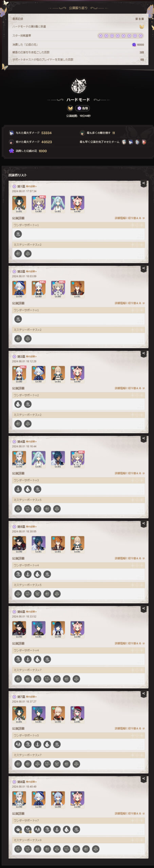Expand 幕の詳細 next to 第7幕
The height and width of the screenshot is (868, 154).
pos(31,697)
